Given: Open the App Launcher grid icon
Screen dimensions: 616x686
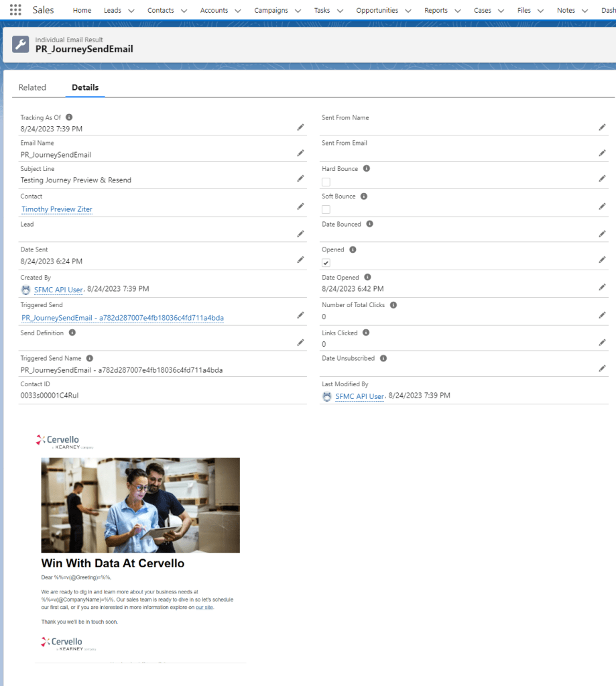Looking at the screenshot, I should click(15, 10).
